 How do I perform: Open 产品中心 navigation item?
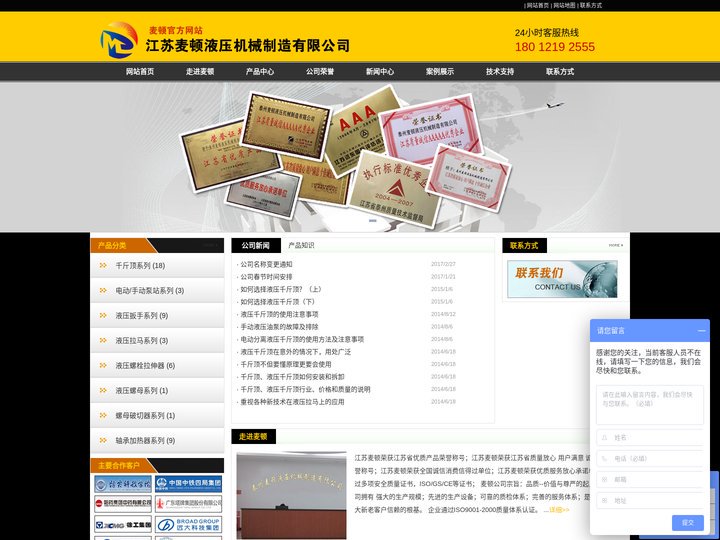260,72
